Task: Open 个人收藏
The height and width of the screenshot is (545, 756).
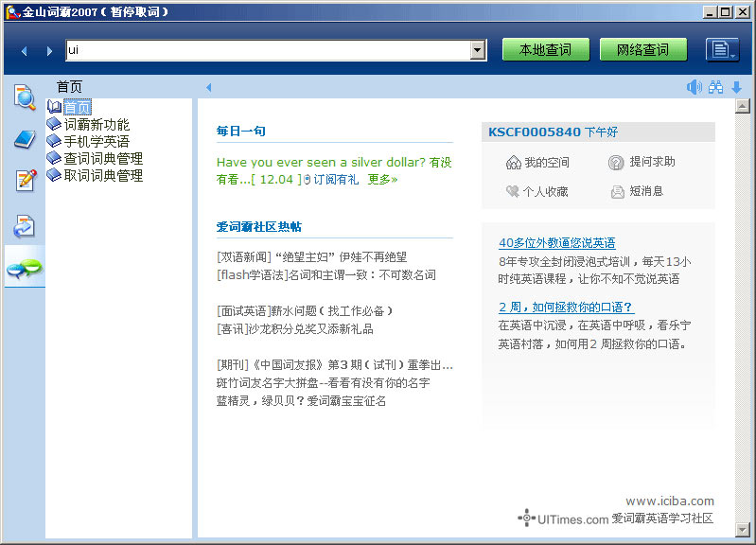Action: pos(545,192)
